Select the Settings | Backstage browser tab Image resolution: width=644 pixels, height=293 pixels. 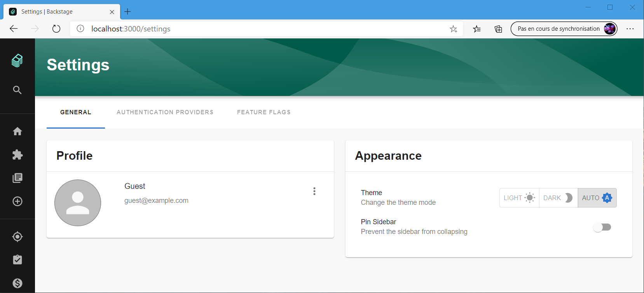coord(62,12)
